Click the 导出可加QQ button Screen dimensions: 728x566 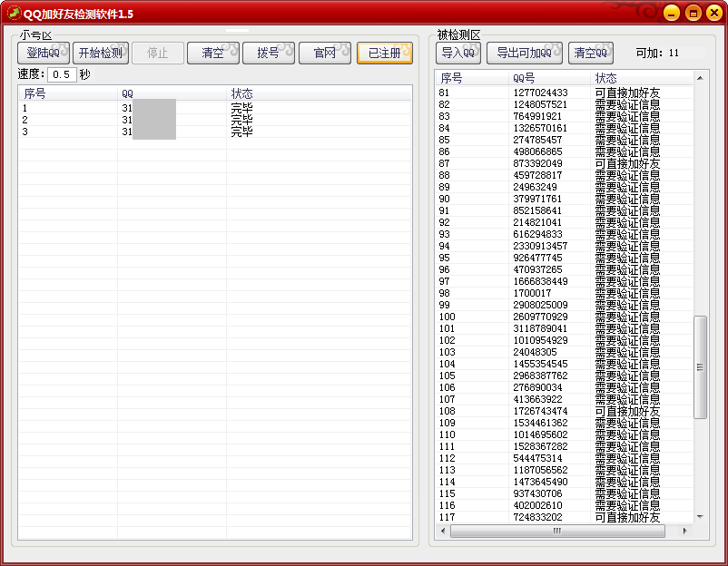coord(524,53)
